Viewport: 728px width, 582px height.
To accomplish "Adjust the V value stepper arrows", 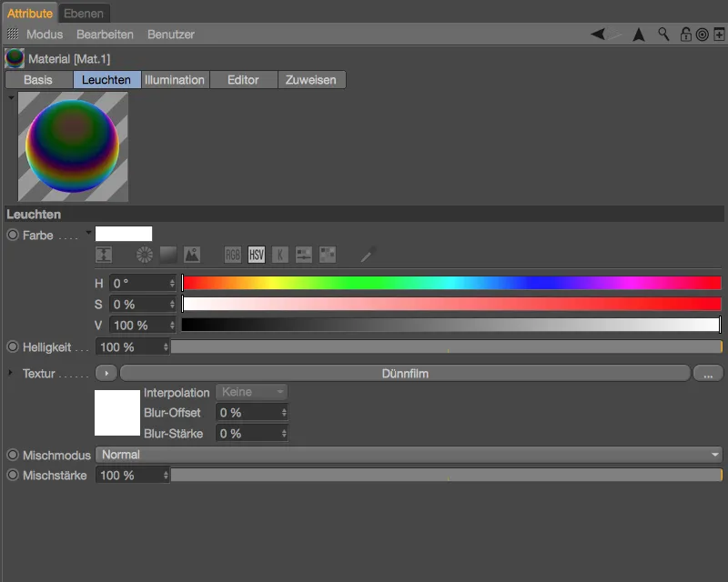I will 172,325.
